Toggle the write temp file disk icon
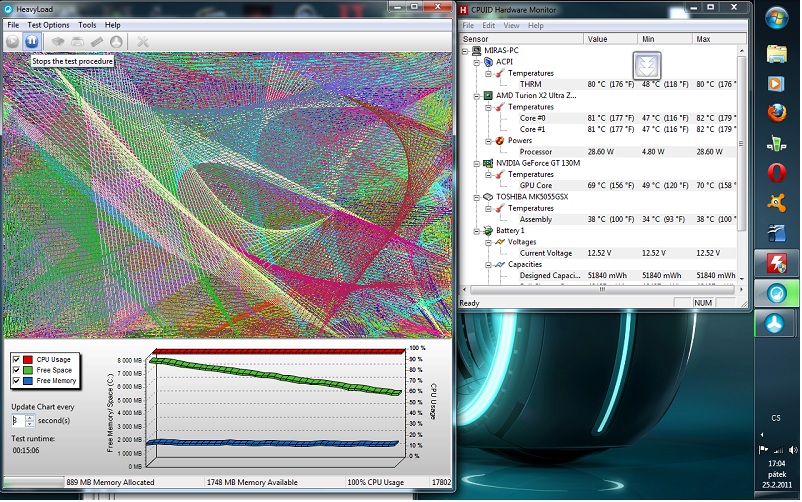Viewport: 802px width, 502px height. (77, 41)
